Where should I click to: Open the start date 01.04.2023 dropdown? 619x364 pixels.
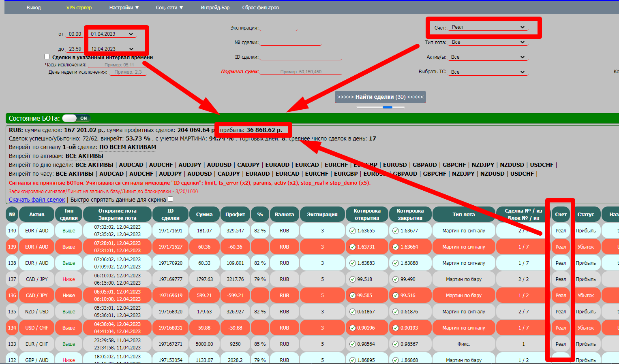tap(112, 34)
